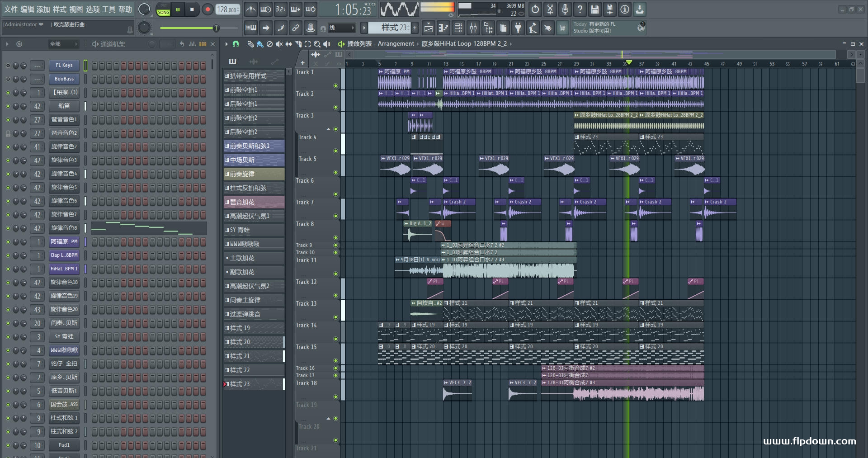Screen dimensions: 868x458
Task: Open the 编辑 (Edit) menu
Action: click(x=27, y=9)
